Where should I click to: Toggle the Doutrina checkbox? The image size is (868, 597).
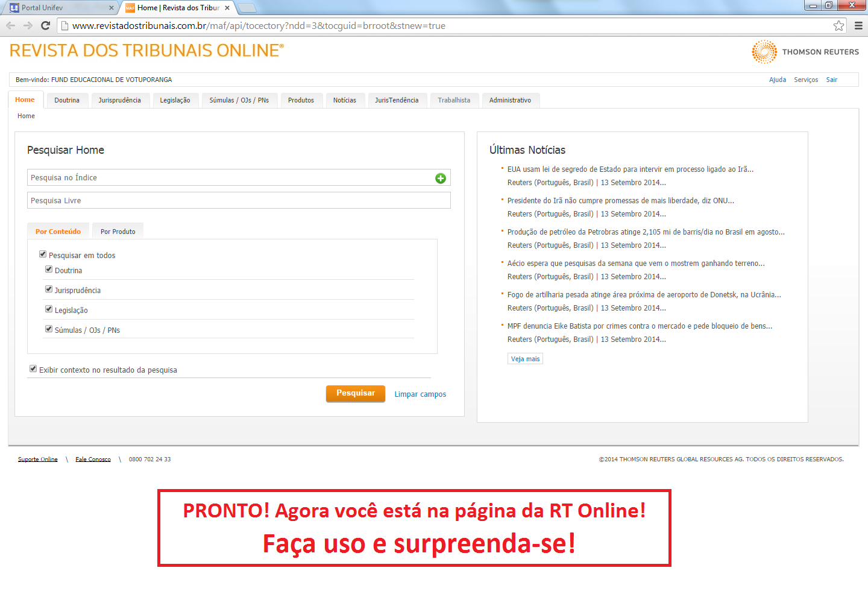[49, 270]
